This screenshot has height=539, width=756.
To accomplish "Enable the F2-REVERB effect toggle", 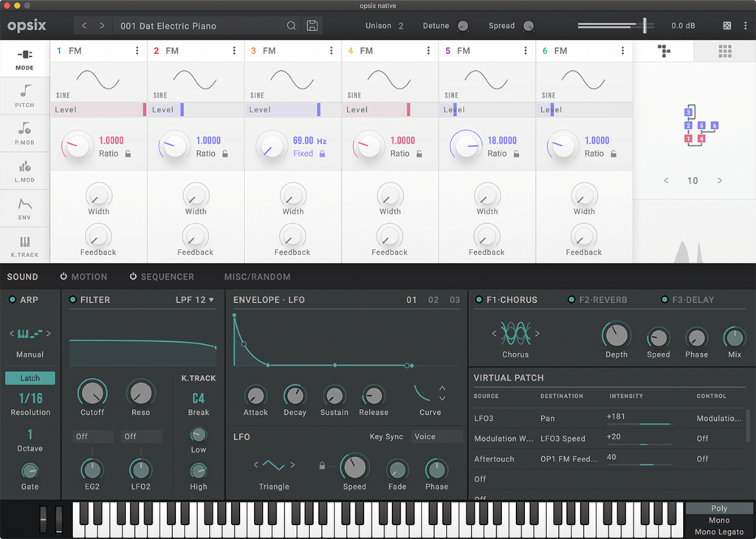I will [571, 301].
